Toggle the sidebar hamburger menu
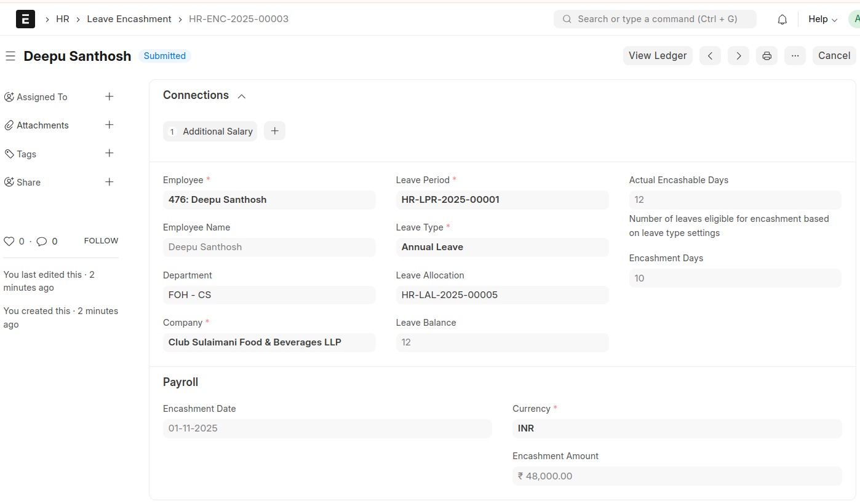Screen dimensions: 860x504 click(x=10, y=56)
